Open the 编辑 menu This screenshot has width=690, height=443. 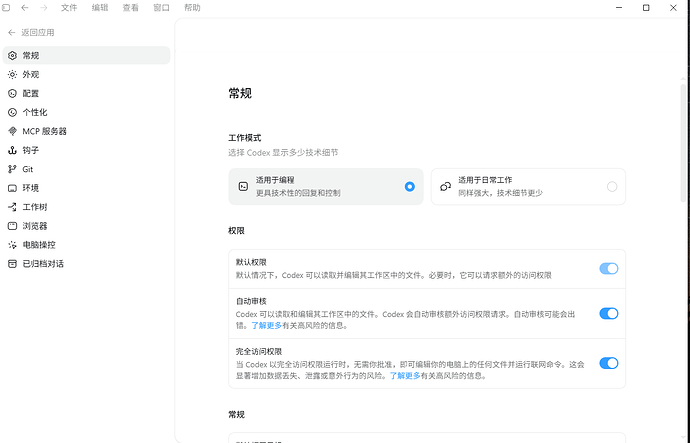coord(100,7)
